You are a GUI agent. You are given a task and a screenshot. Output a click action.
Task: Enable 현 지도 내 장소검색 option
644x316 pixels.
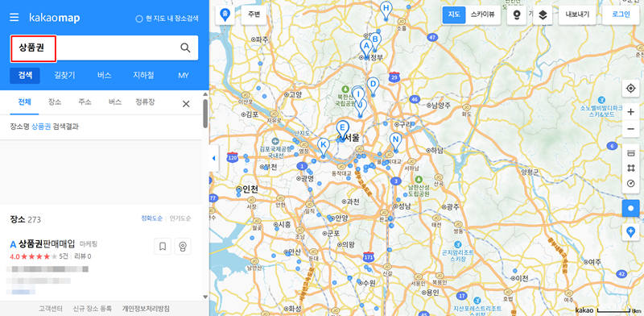click(167, 19)
